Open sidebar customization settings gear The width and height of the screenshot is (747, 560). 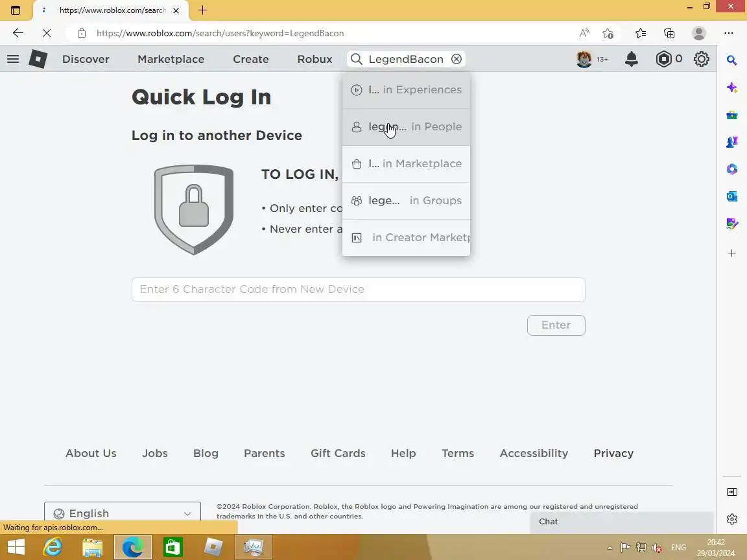(x=732, y=519)
